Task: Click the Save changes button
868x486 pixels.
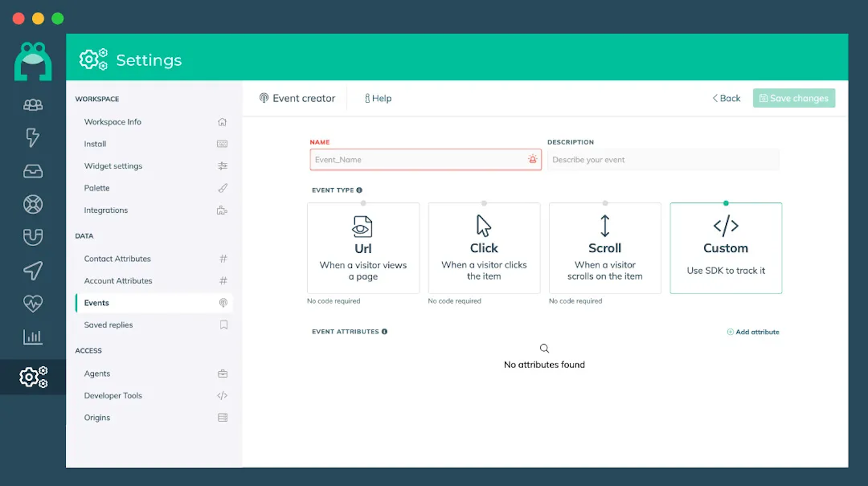Action: coord(794,98)
